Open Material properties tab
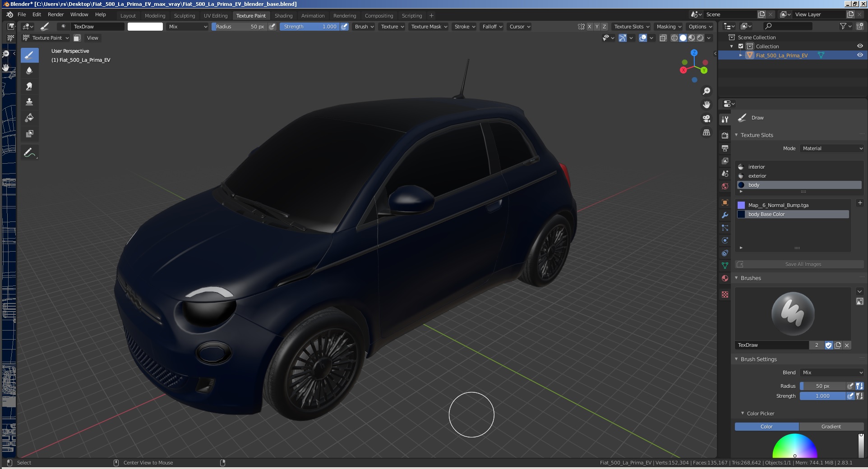Image resolution: width=868 pixels, height=469 pixels. coord(725,278)
